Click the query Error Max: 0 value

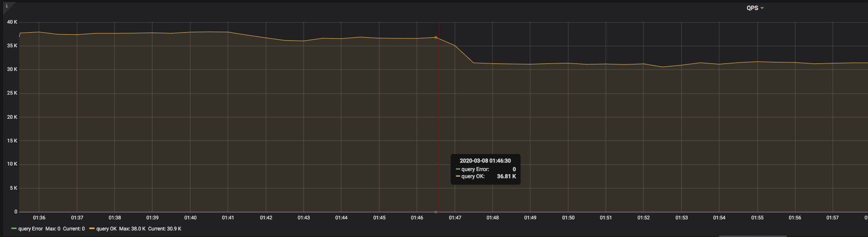click(x=53, y=229)
